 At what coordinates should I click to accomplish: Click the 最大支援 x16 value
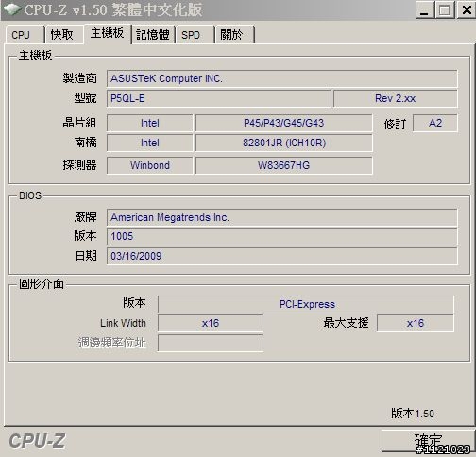point(416,323)
